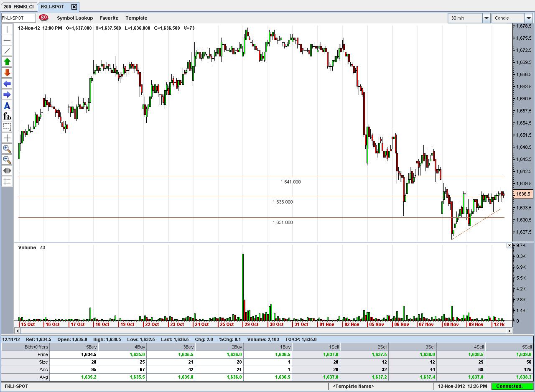
Task: Toggle the dashed rectangle selection tool
Action: [x=7, y=127]
